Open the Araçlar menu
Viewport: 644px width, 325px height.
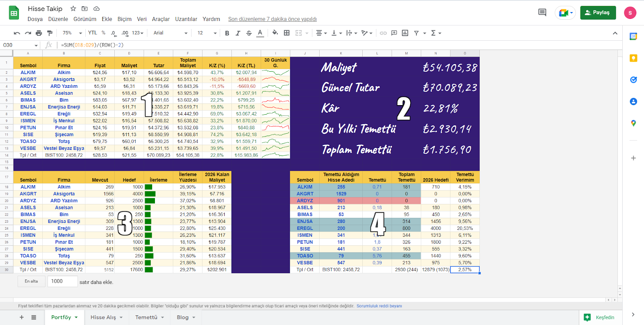coord(161,19)
